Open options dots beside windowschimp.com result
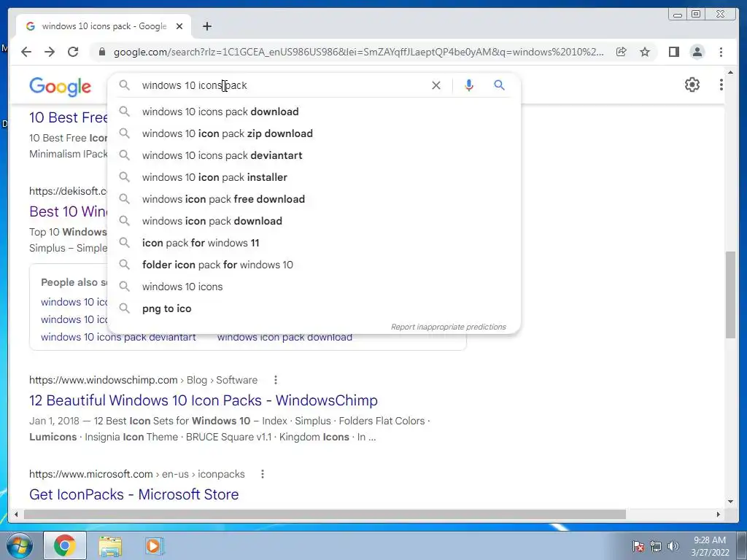Viewport: 747px width, 560px height. coord(275,380)
